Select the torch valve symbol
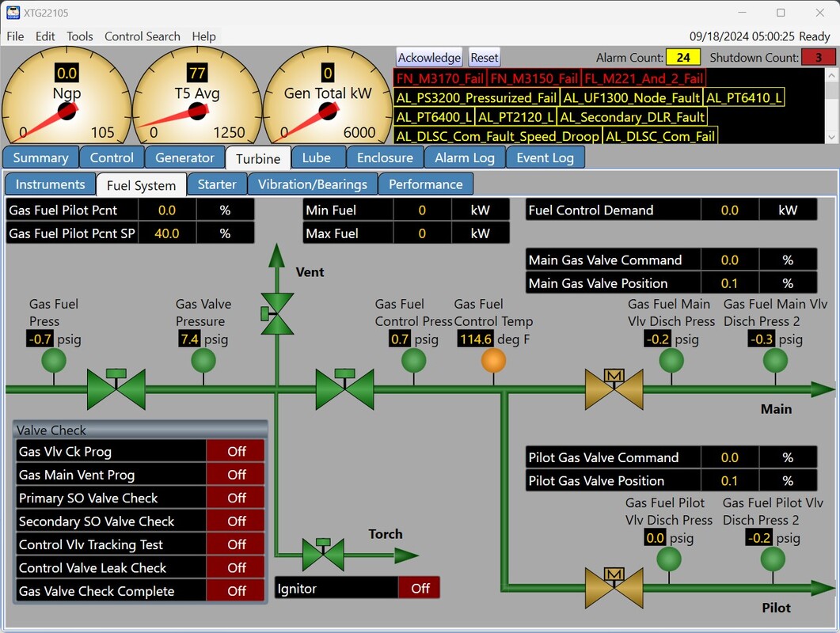The width and height of the screenshot is (840, 633). [323, 555]
